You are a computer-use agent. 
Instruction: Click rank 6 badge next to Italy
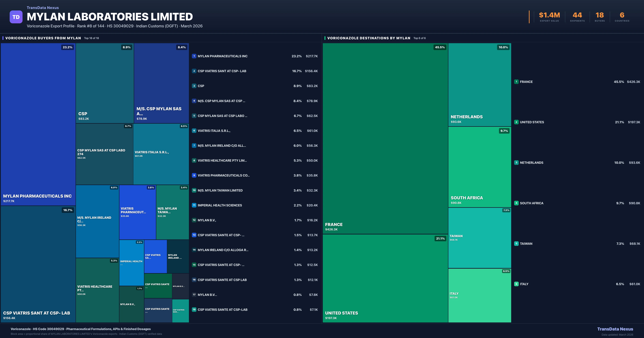(516, 284)
